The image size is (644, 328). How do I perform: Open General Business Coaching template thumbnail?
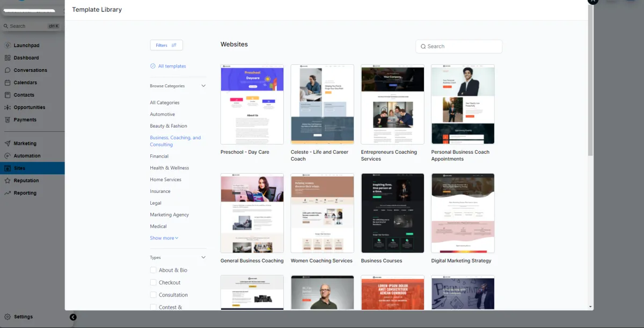click(252, 213)
